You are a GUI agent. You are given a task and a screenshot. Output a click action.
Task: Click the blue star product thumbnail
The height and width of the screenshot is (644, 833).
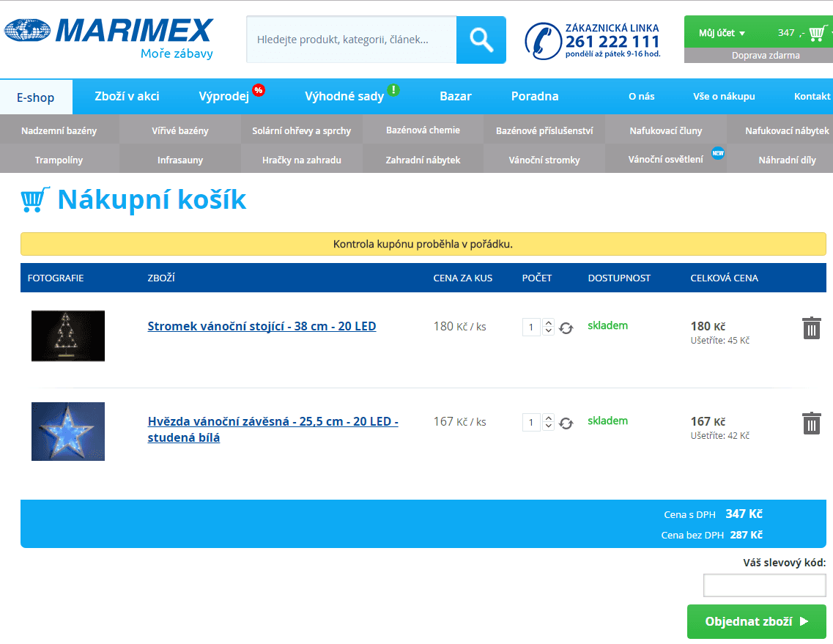tap(68, 432)
